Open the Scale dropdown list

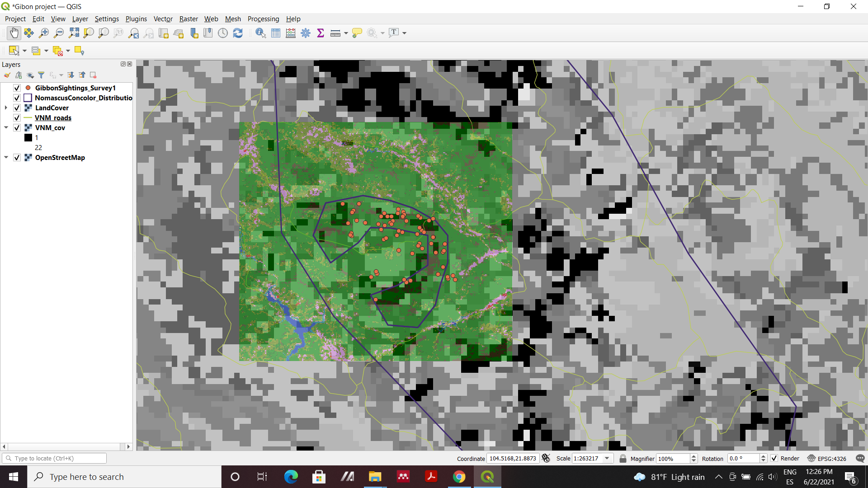[607, 458]
